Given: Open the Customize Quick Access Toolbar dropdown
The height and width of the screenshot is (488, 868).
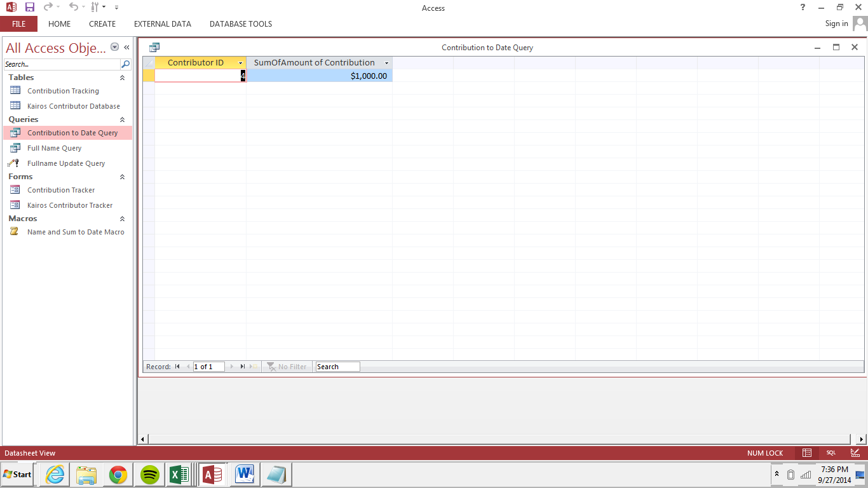Looking at the screenshot, I should coord(116,8).
